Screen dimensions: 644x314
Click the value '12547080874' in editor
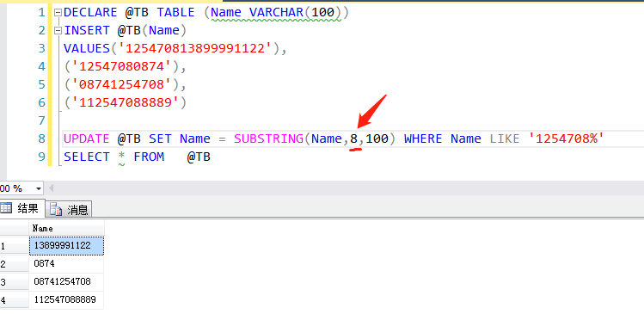click(x=126, y=66)
